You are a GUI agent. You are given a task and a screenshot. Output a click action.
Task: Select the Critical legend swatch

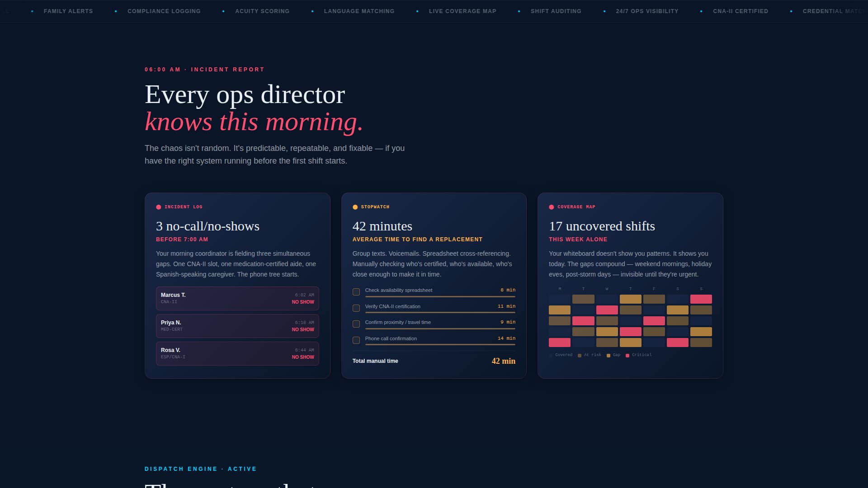pos(627,356)
